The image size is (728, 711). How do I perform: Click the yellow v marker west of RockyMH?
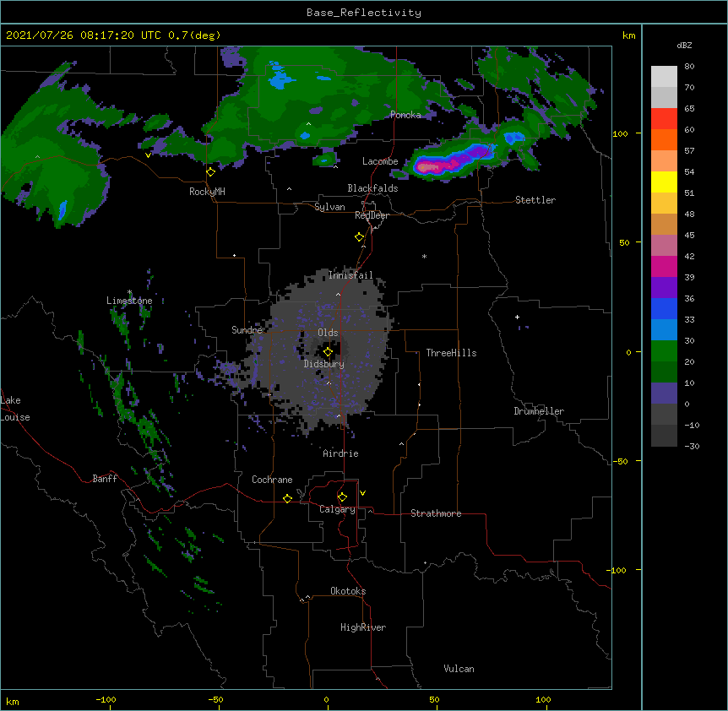[x=148, y=155]
